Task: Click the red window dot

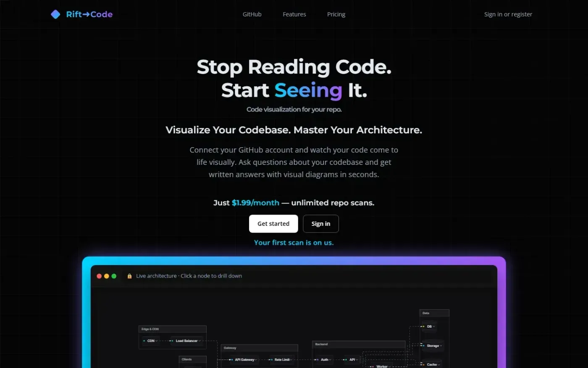Action: point(99,276)
